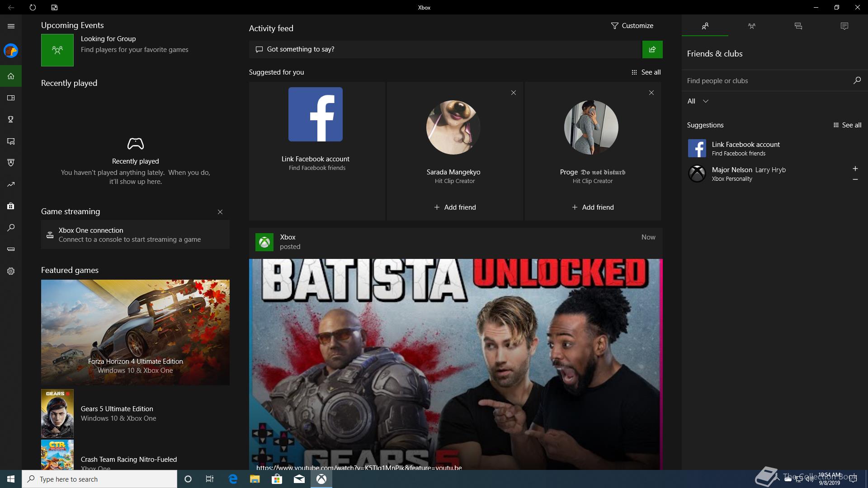Viewport: 868px width, 488px height.
Task: Dismiss Sarada Mangekyo suggestion card
Action: pyautogui.click(x=513, y=93)
